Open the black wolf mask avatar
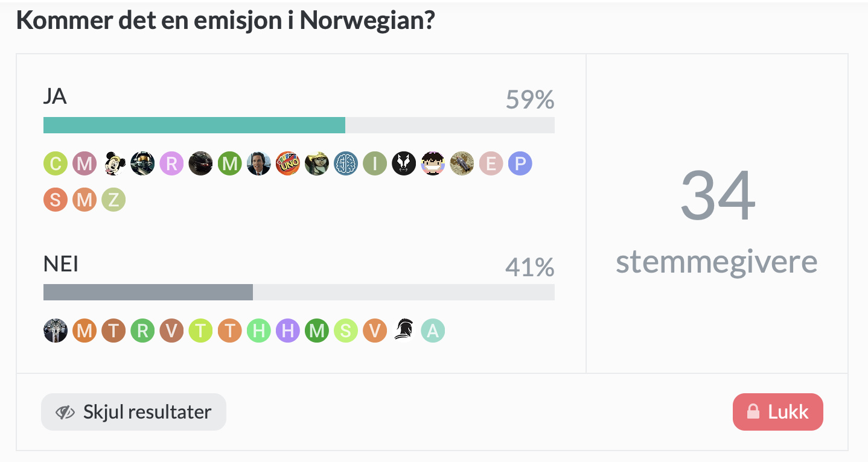 (404, 163)
